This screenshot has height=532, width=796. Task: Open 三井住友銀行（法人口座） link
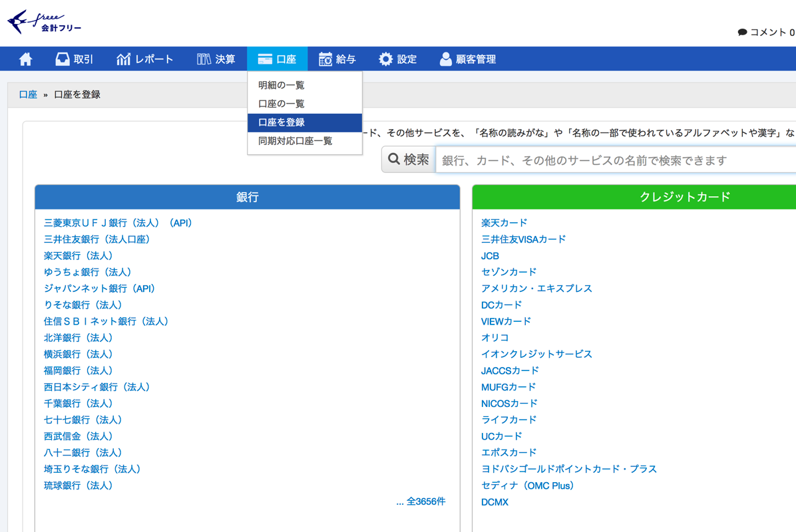click(97, 239)
